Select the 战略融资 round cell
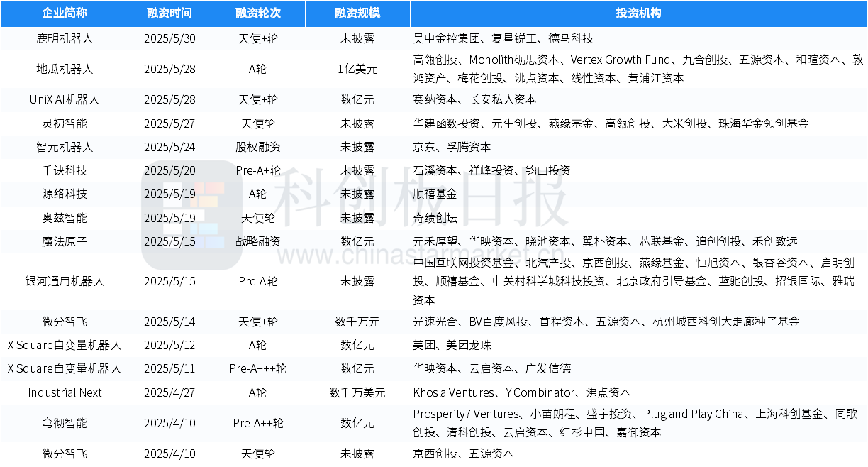This screenshot has width=868, height=467. 257,241
